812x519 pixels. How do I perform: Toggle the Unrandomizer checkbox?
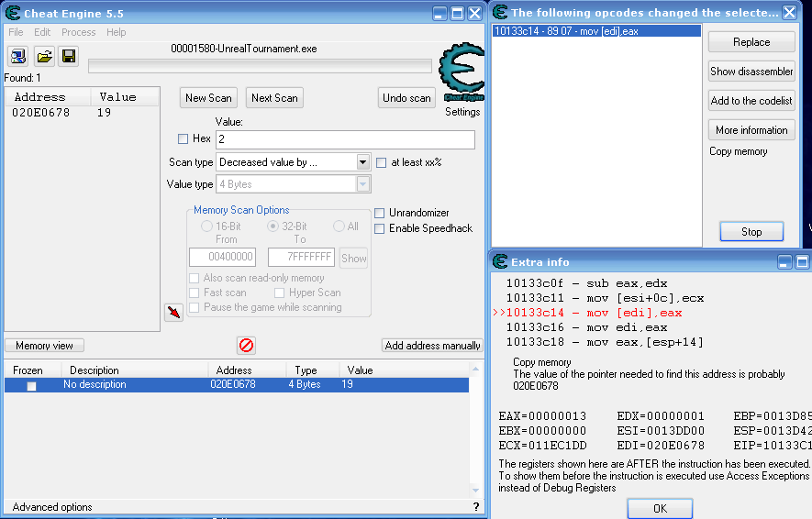click(x=380, y=213)
